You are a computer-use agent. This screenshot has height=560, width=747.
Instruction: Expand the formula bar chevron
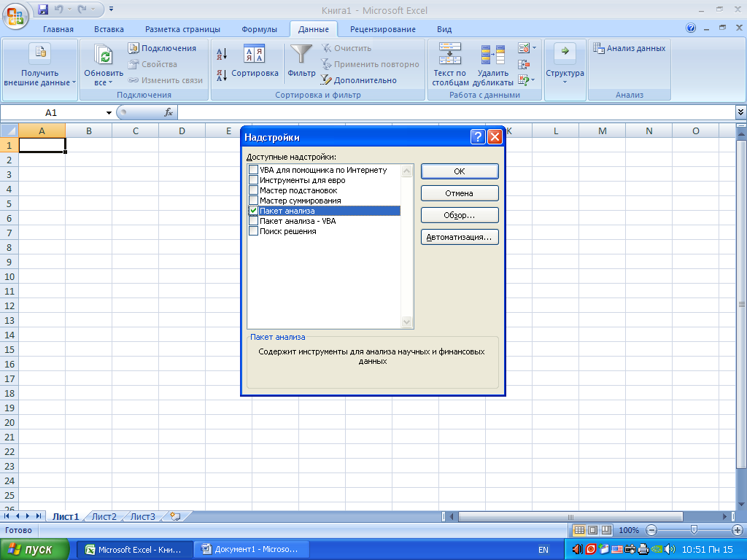tap(740, 112)
